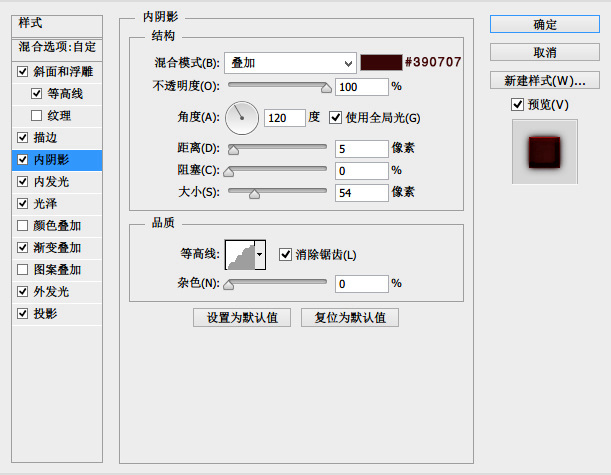This screenshot has height=475, width=611.
Task: Click the 距离 distance slider handle
Action: (233, 150)
